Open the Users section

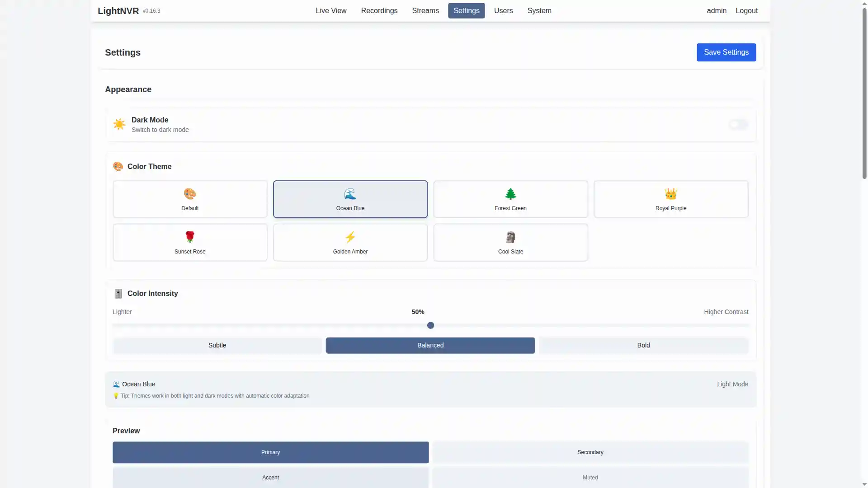(x=503, y=10)
